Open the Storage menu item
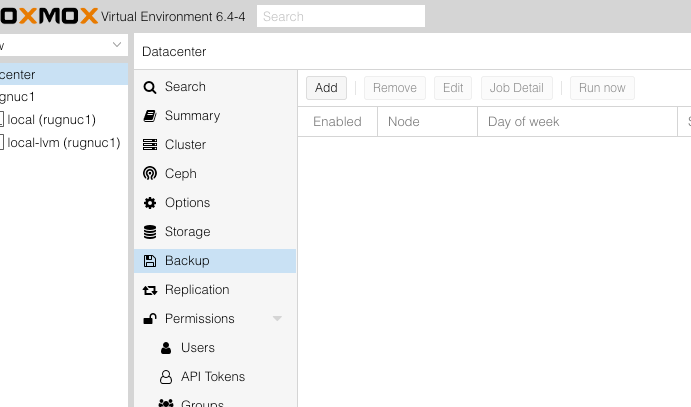The height and width of the screenshot is (407, 691). click(215, 232)
